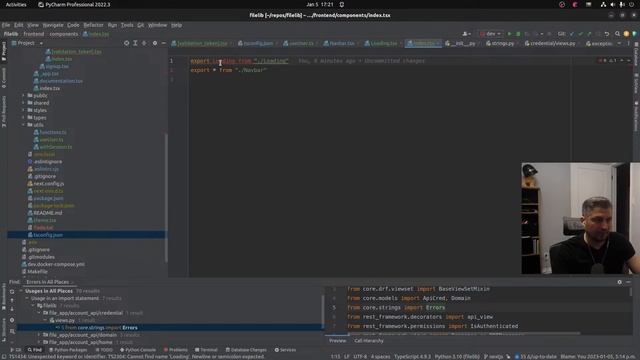The width and height of the screenshot is (640, 360).
Task: Collapse the views.py results node
Action: coord(45,320)
